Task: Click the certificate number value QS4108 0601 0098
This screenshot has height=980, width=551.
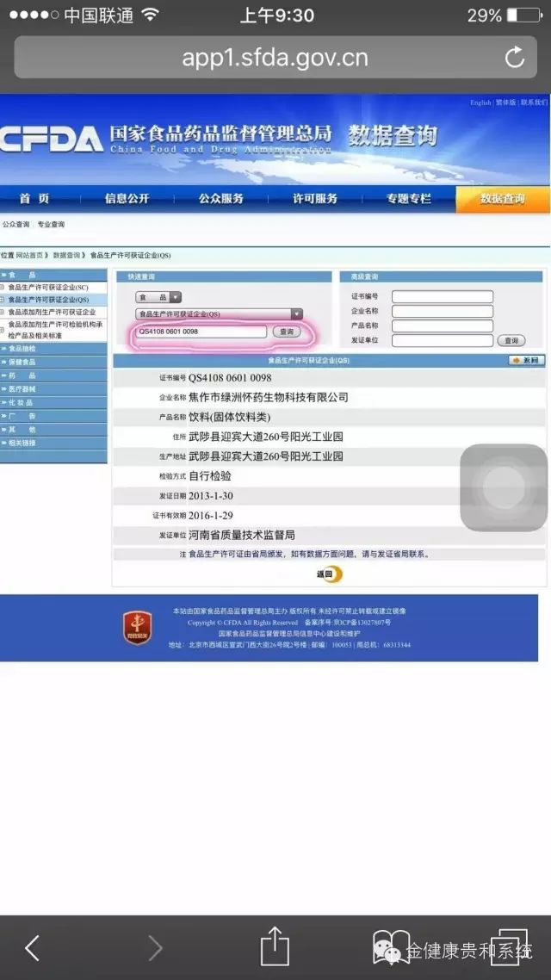Action: (230, 377)
